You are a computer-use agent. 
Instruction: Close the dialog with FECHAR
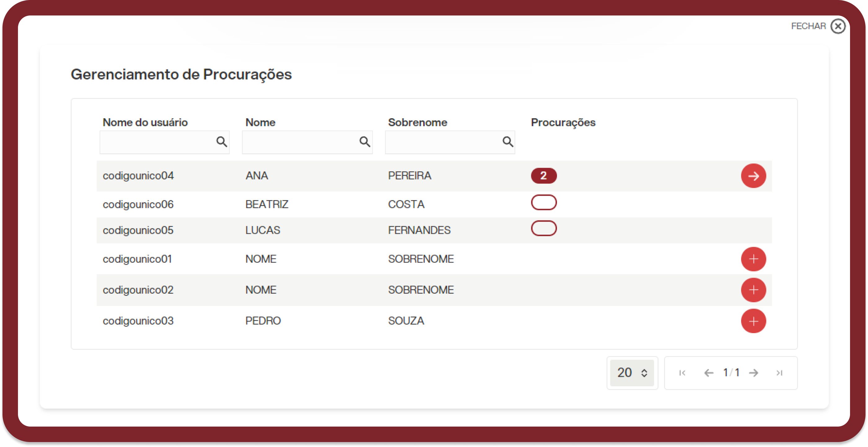click(818, 26)
